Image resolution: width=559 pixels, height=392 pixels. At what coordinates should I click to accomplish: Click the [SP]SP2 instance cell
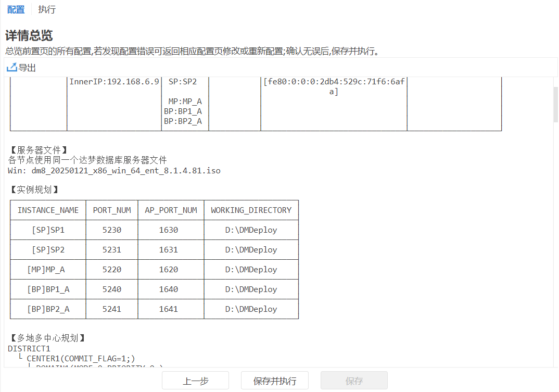48,250
